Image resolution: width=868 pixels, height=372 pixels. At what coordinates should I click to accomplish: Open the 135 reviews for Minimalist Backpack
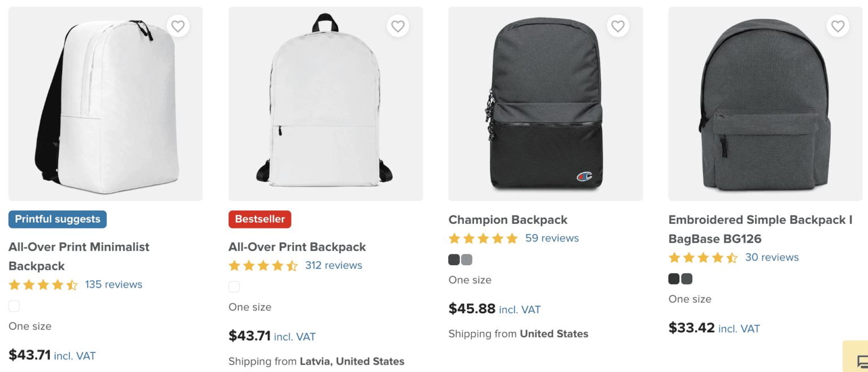pyautogui.click(x=114, y=284)
